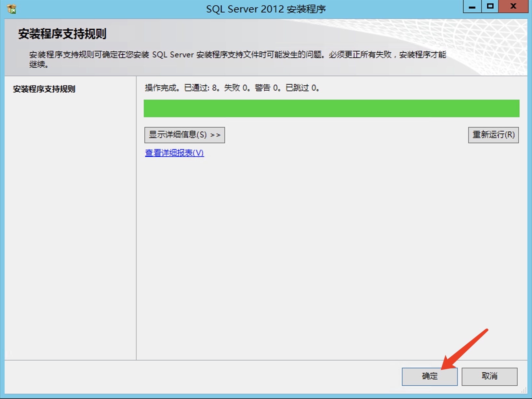532x399 pixels.
Task: Click the rule description paragraph in header
Action: coord(237,59)
